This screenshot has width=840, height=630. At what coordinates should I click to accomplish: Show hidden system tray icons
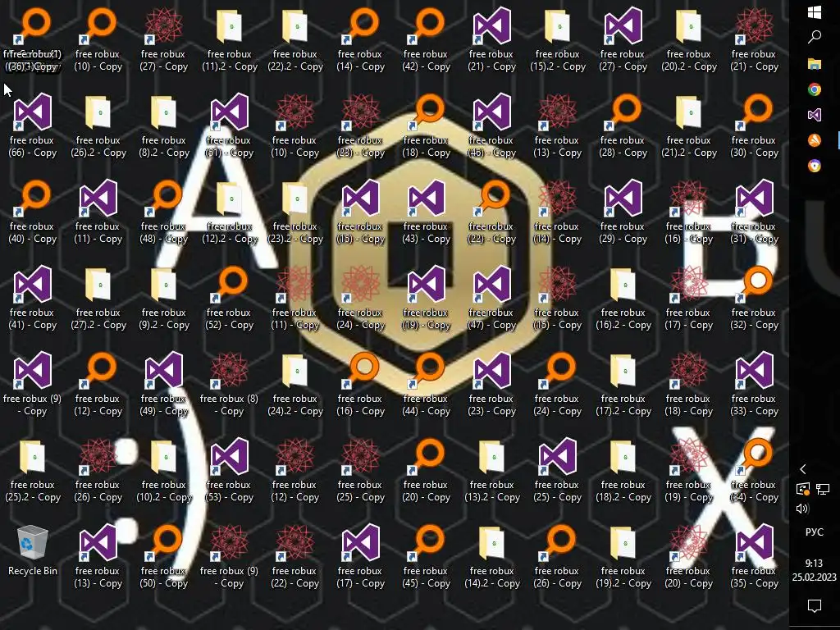click(x=802, y=469)
